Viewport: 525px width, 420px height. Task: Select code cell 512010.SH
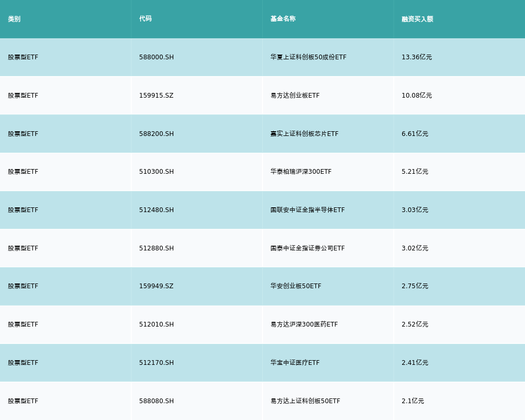point(156,324)
